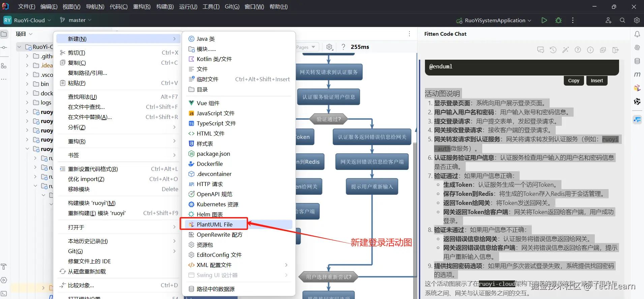Image resolution: width=644 pixels, height=299 pixels.
Task: Open the Maven tool window icon
Action: [637, 74]
